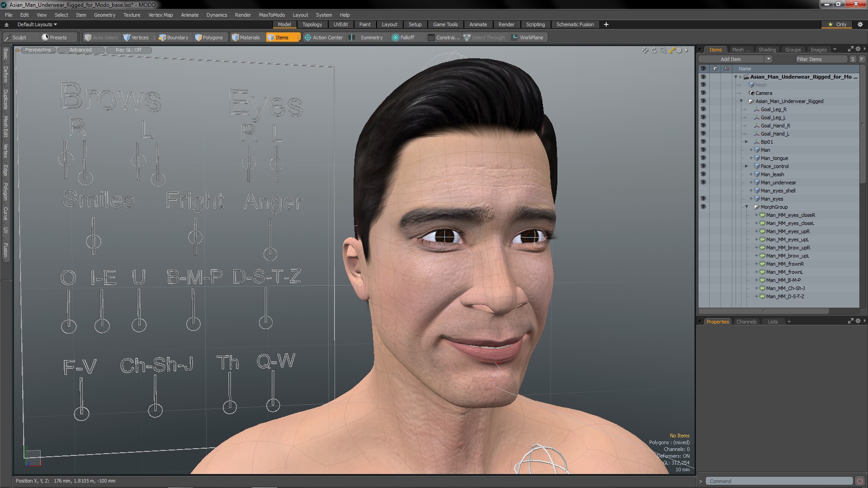The image size is (868, 488).
Task: Open the Vertex Map menu
Action: (x=160, y=15)
